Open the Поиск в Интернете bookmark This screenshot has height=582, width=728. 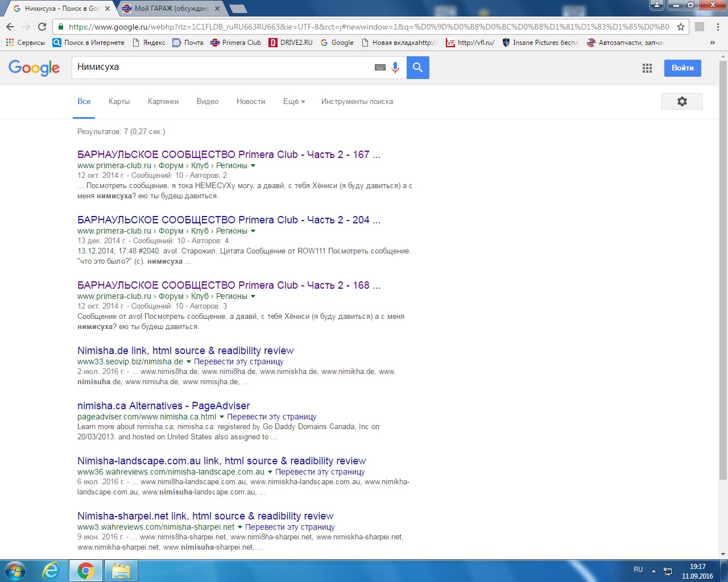click(88, 43)
